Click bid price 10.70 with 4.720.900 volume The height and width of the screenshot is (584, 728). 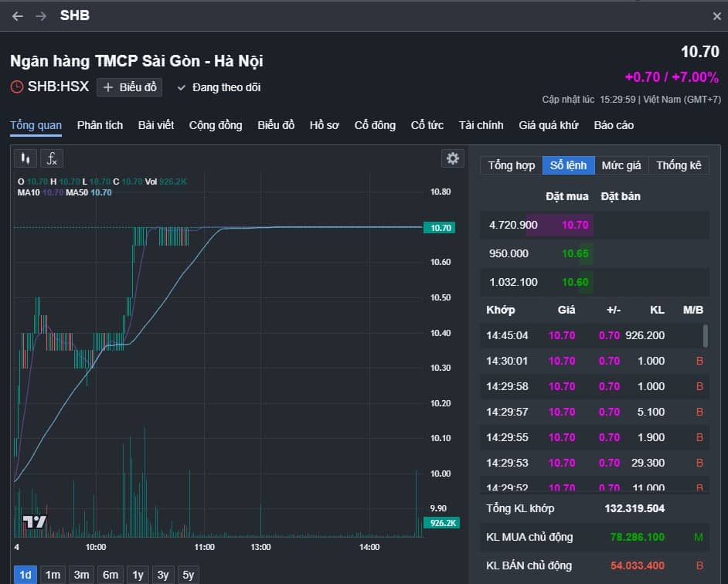575,225
